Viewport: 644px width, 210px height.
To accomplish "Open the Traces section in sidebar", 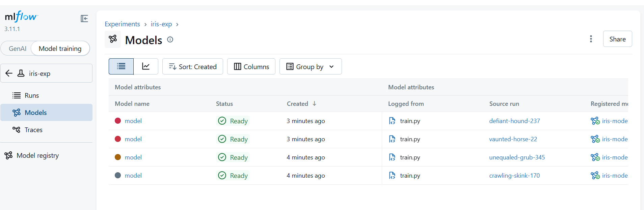I will (x=46, y=130).
